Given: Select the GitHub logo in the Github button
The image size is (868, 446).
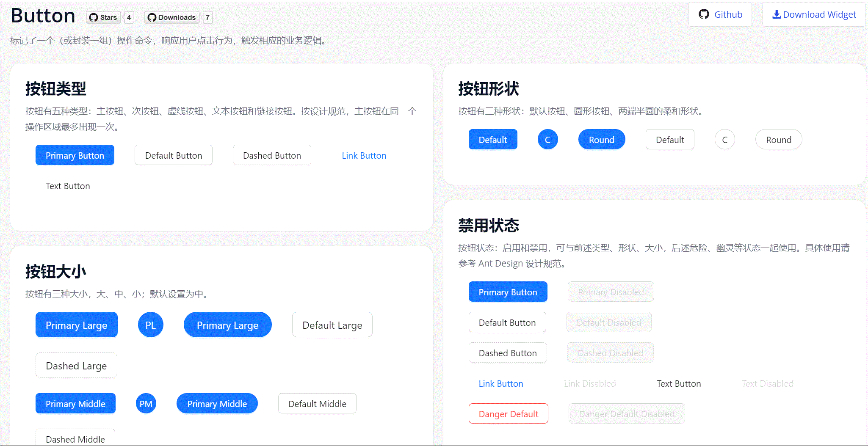Looking at the screenshot, I should tap(704, 14).
